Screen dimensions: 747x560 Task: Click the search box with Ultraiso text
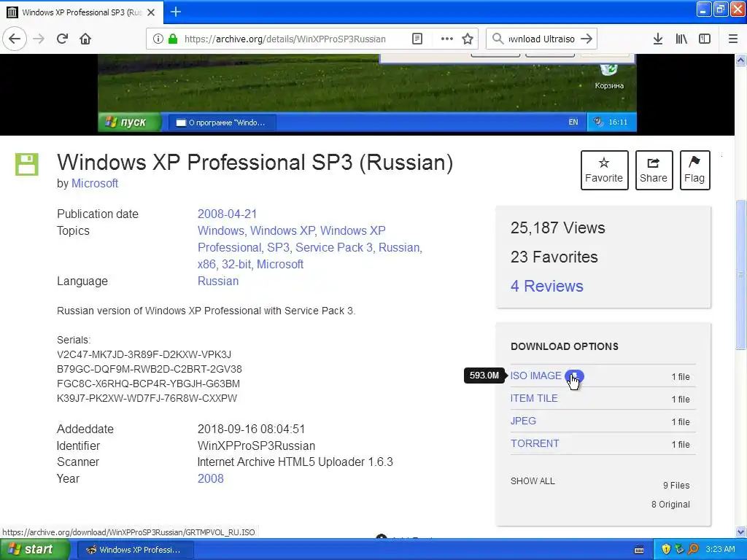point(541,39)
